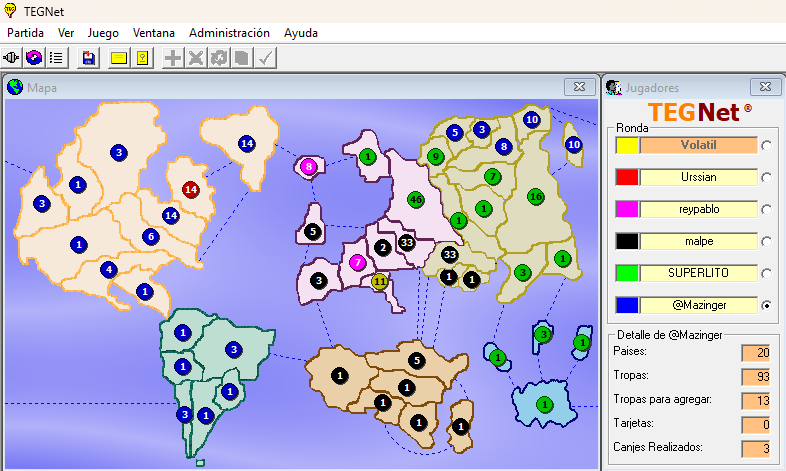Click the checkmark confirm toolbar icon
Viewport: 786px width, 471px height.
pos(265,58)
